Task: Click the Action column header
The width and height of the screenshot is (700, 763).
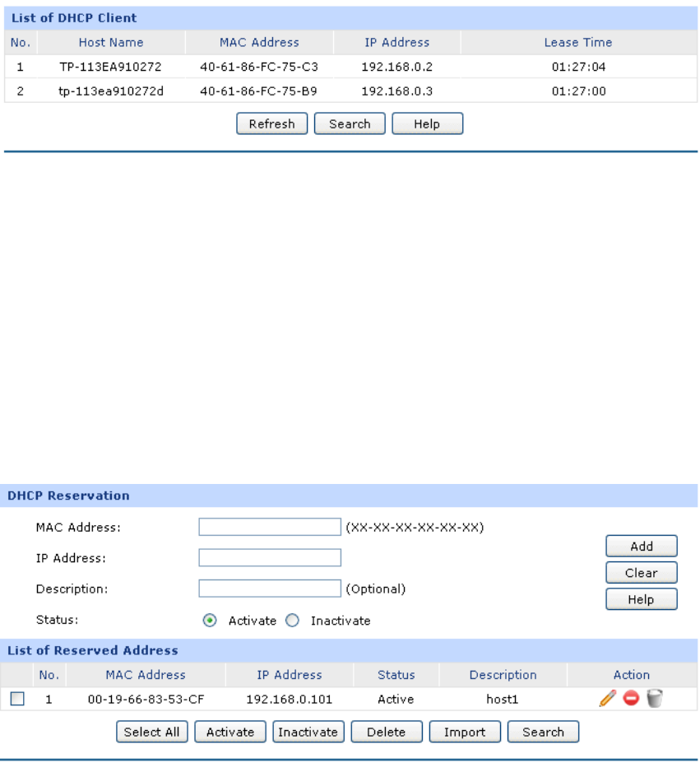Action: [x=632, y=675]
